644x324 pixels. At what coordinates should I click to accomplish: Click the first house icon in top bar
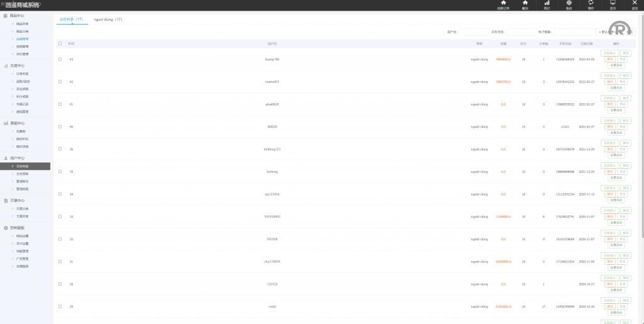point(503,3)
